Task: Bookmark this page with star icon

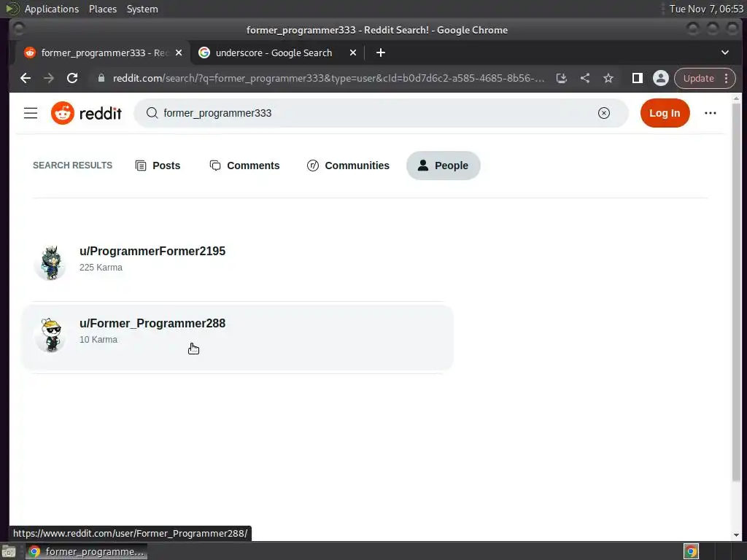Action: (608, 78)
